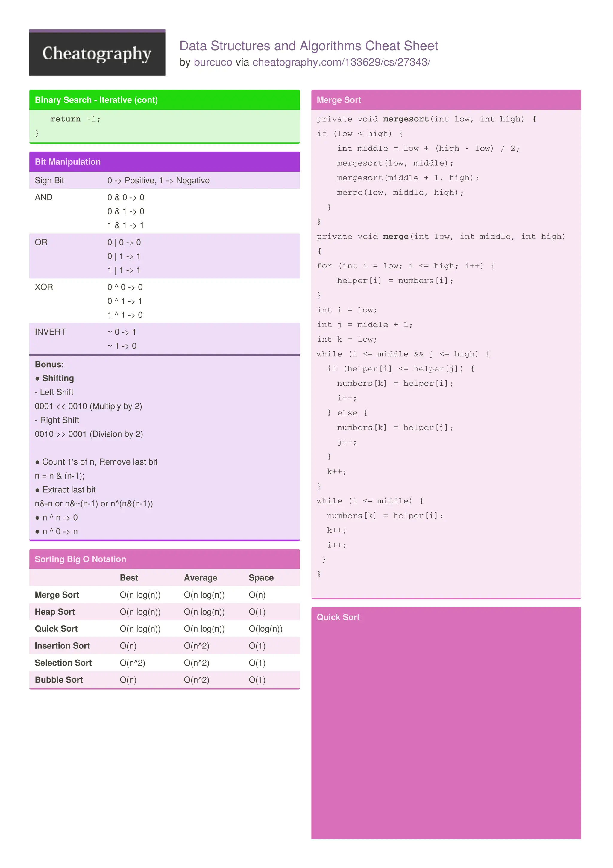Click the 'private void mergesort' signature line
This screenshot has height=868, width=613.
(427, 119)
